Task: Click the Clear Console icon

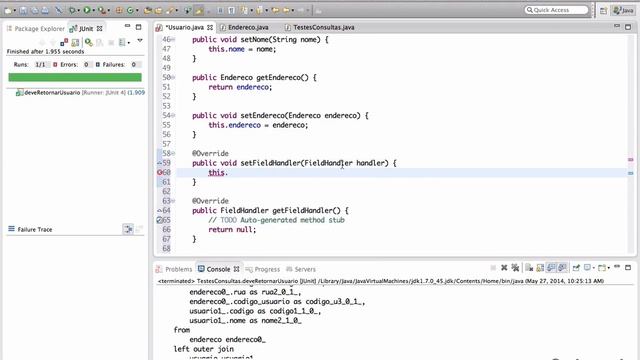Action: 529,268
